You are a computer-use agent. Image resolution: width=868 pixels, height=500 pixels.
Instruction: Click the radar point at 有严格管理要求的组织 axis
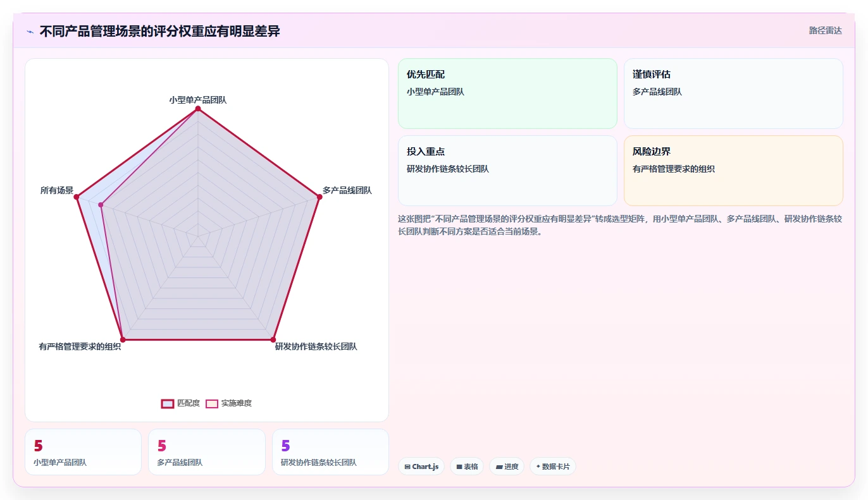click(x=123, y=340)
